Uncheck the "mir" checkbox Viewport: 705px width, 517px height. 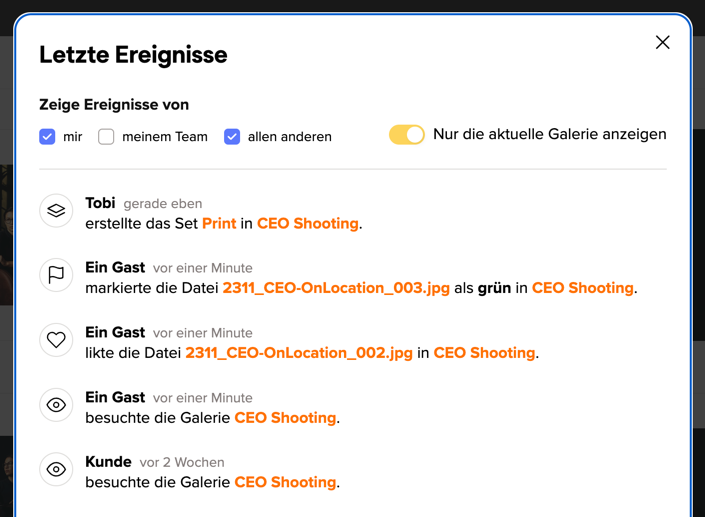pos(47,137)
